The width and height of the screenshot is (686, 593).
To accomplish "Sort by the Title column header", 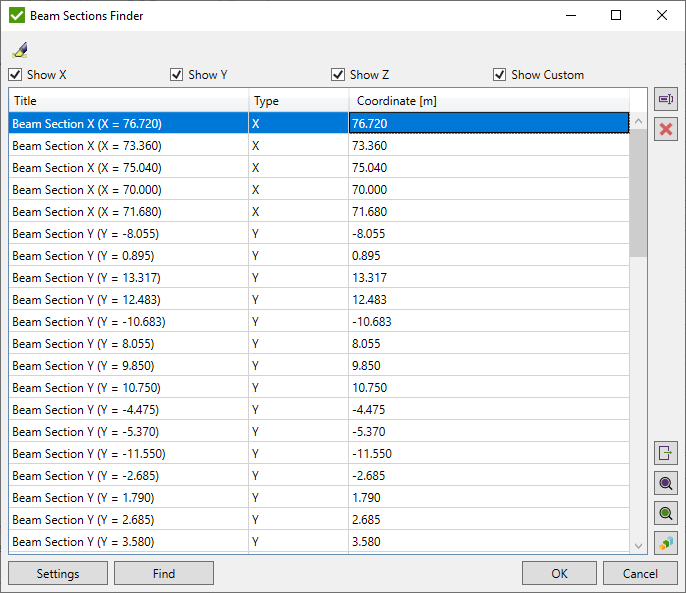I will click(x=128, y=101).
